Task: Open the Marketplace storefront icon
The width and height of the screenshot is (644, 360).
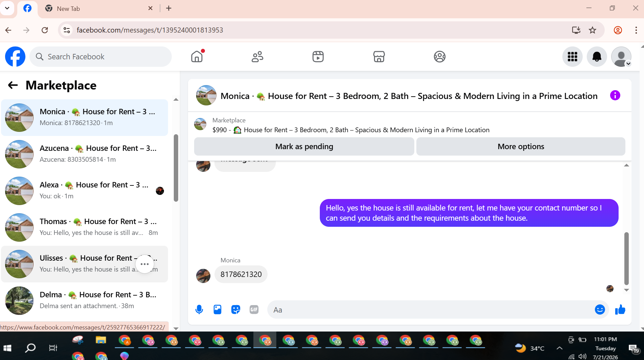Action: (379, 57)
